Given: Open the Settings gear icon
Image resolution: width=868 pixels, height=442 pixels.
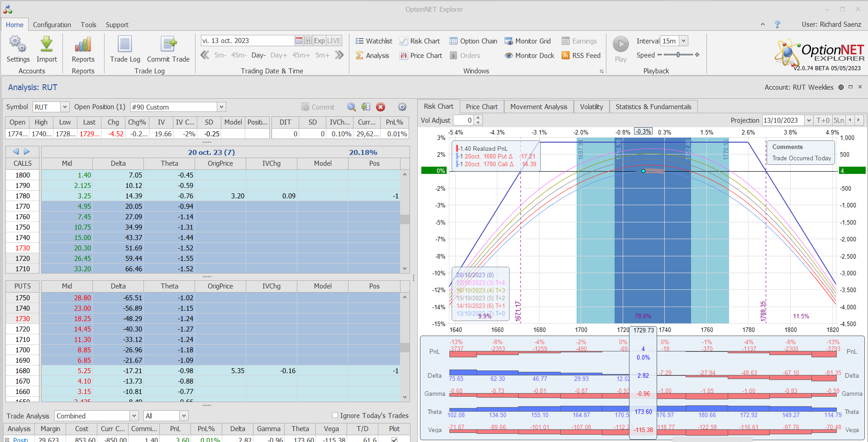Looking at the screenshot, I should [18, 44].
